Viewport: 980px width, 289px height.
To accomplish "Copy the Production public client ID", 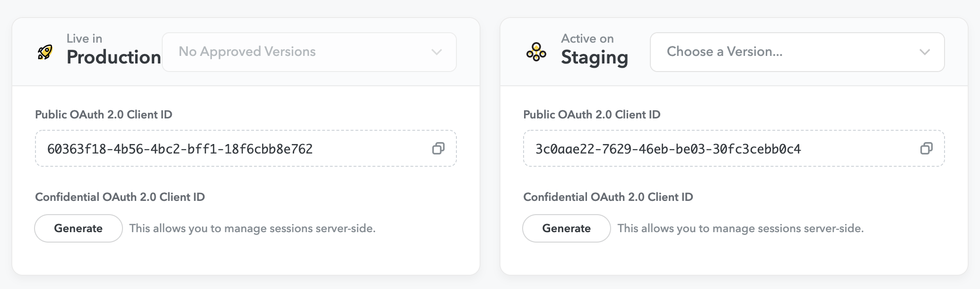I will 438,149.
